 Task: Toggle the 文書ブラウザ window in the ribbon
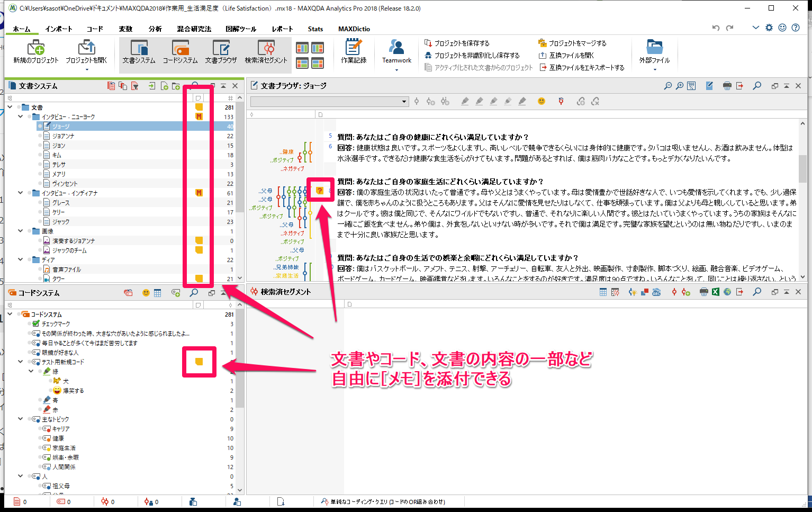coord(221,52)
